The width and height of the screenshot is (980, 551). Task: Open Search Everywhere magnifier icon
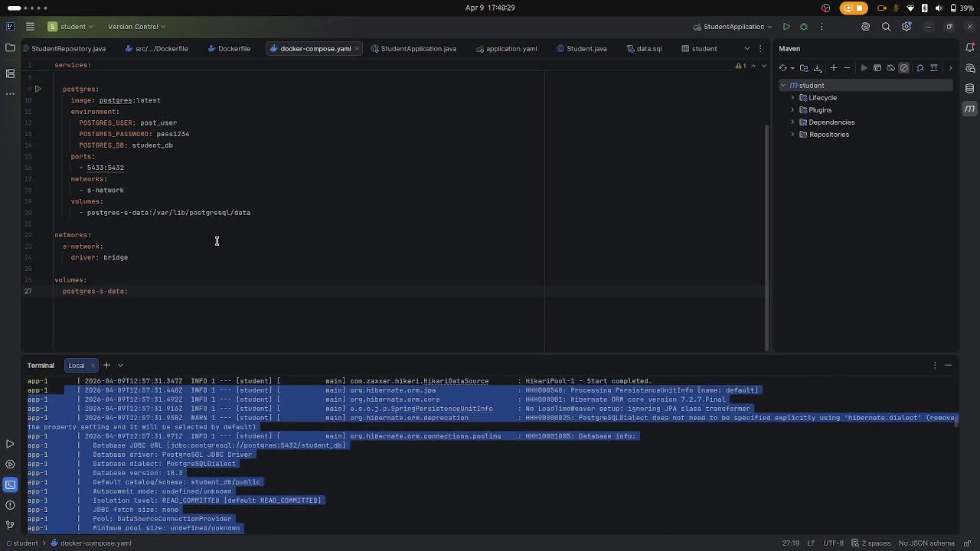tap(887, 27)
